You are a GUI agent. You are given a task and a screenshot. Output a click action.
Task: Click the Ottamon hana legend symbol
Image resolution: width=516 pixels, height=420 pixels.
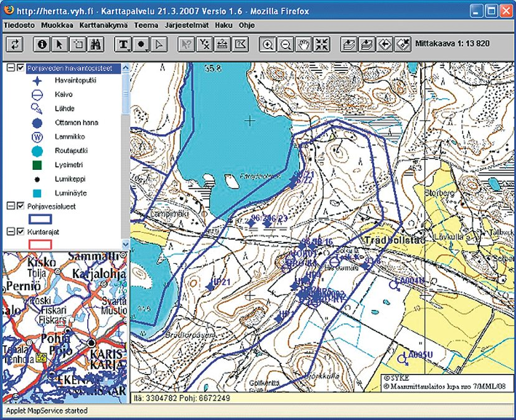pos(37,123)
